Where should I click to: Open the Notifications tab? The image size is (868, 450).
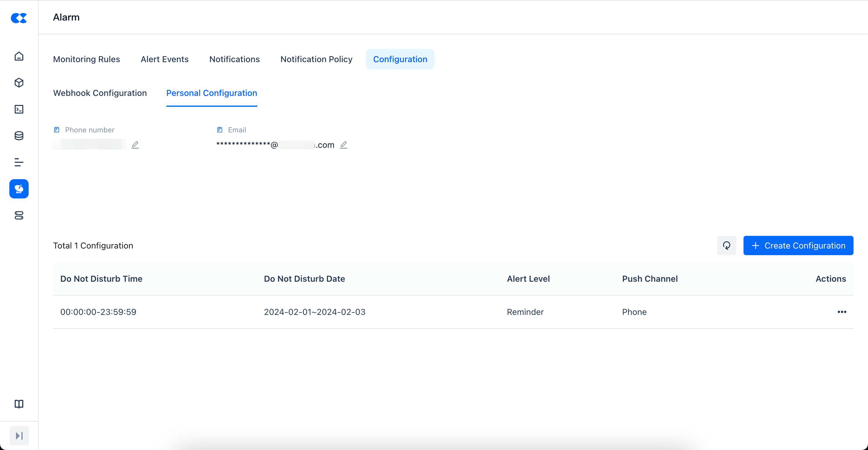pos(234,59)
